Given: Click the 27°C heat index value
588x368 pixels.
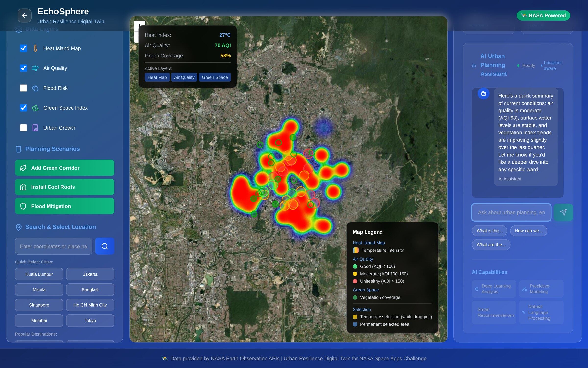Looking at the screenshot, I should [x=225, y=35].
